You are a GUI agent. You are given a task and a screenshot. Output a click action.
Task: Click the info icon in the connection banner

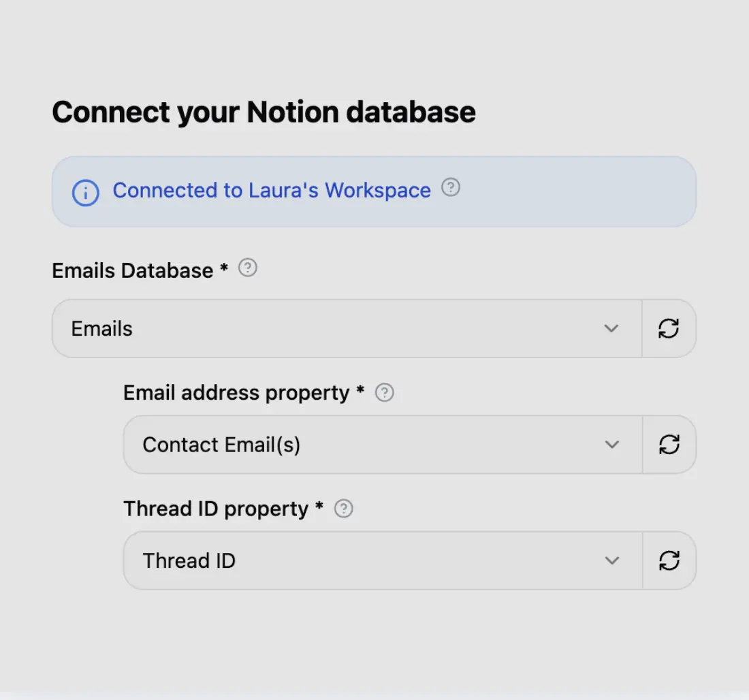coord(85,193)
